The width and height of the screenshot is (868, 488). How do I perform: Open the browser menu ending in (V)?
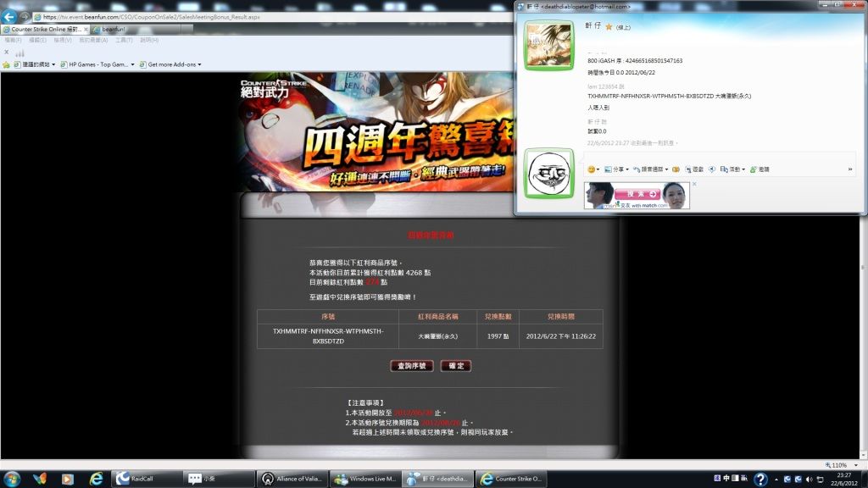(x=63, y=41)
